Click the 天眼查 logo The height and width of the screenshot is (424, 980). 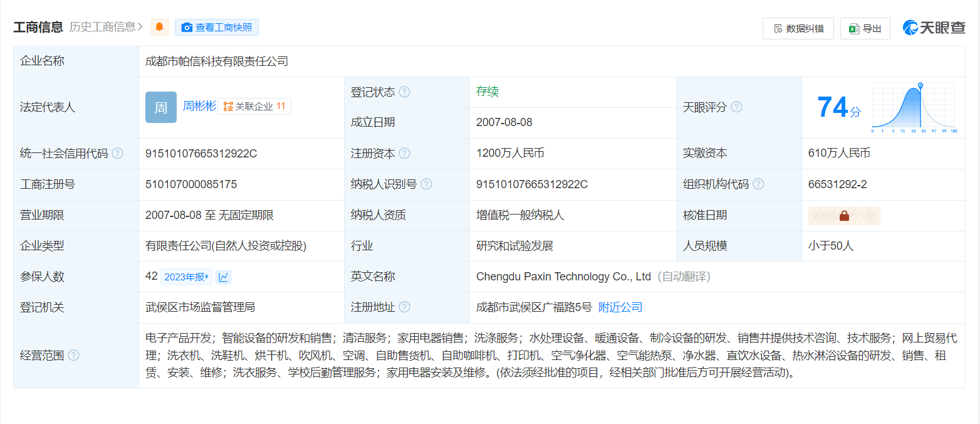(x=934, y=28)
